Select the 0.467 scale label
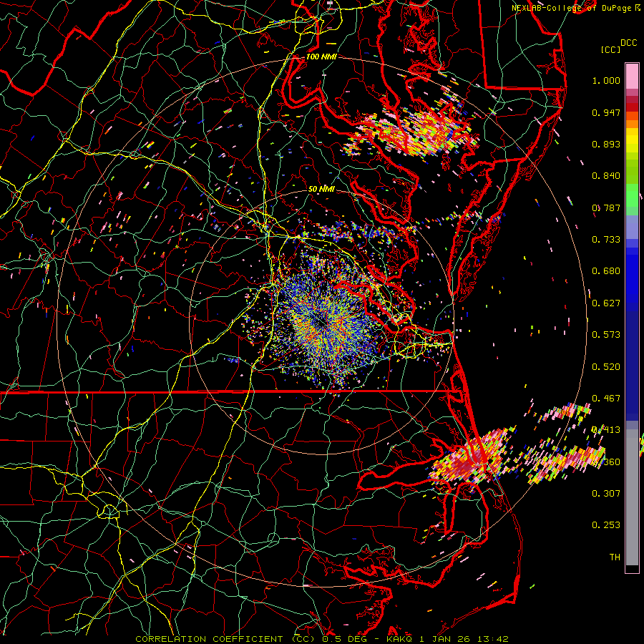 click(606, 399)
